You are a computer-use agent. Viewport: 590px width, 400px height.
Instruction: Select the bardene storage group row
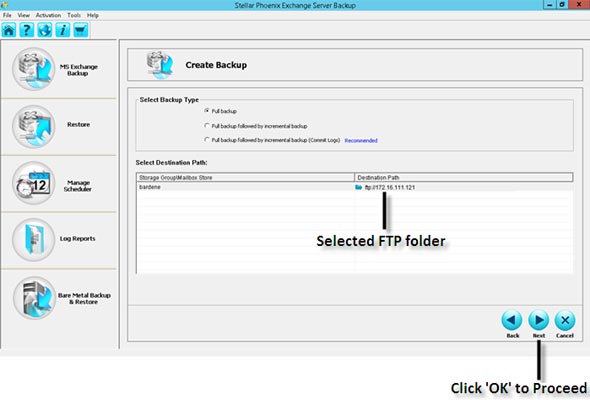pyautogui.click(x=354, y=187)
